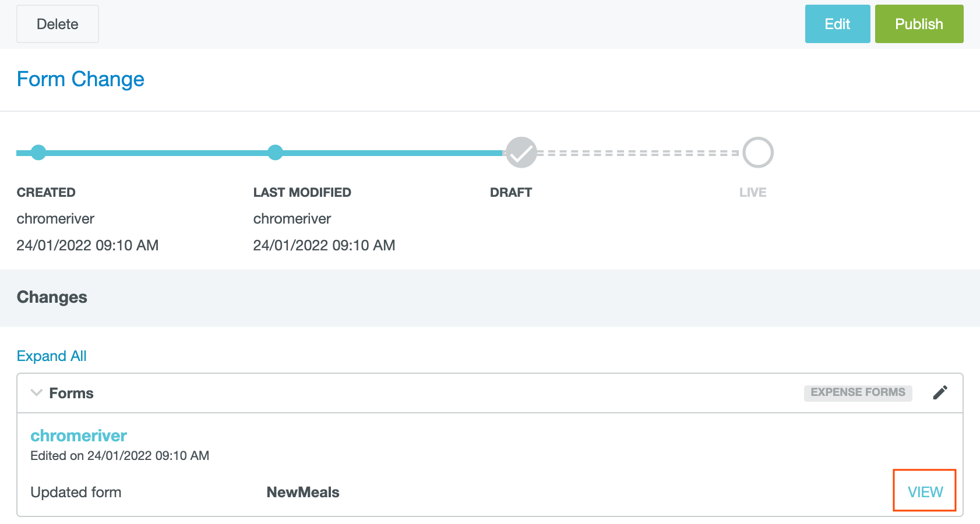Click the Last Modified timeline dot
Viewport: 980px width, 524px height.
pyautogui.click(x=275, y=153)
